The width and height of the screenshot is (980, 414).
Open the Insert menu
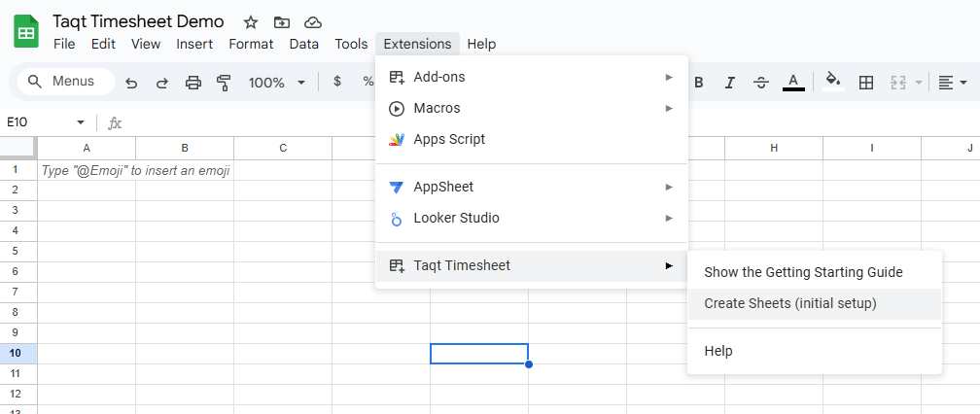194,44
